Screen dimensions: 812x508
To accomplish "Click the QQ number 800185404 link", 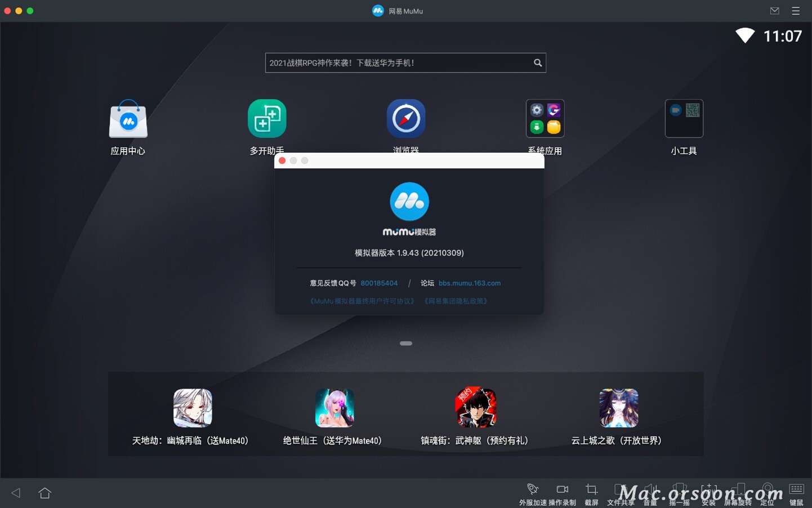I will pyautogui.click(x=379, y=283).
